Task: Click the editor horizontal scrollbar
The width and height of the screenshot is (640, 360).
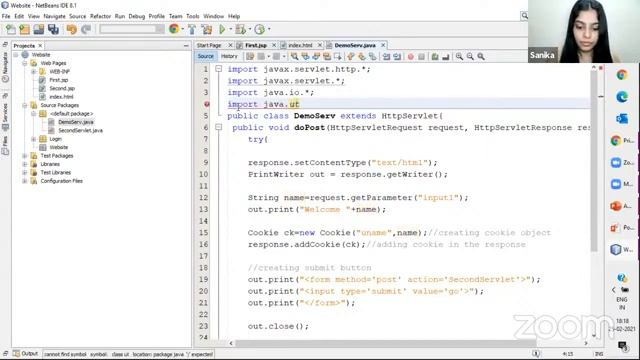Action: (x=386, y=343)
